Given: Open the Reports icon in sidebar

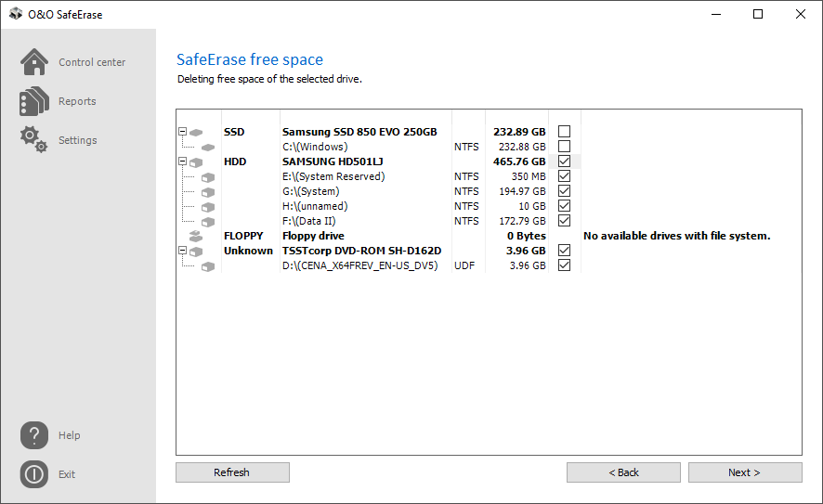Looking at the screenshot, I should coord(34,101).
